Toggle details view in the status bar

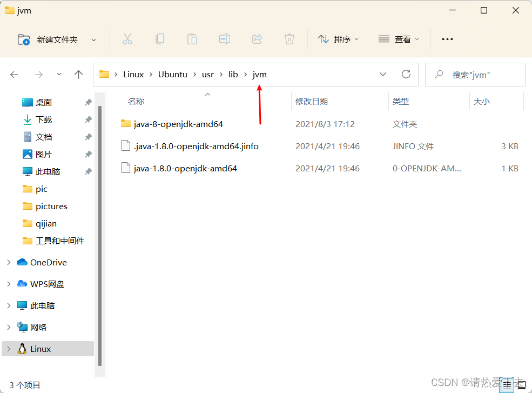point(507,385)
